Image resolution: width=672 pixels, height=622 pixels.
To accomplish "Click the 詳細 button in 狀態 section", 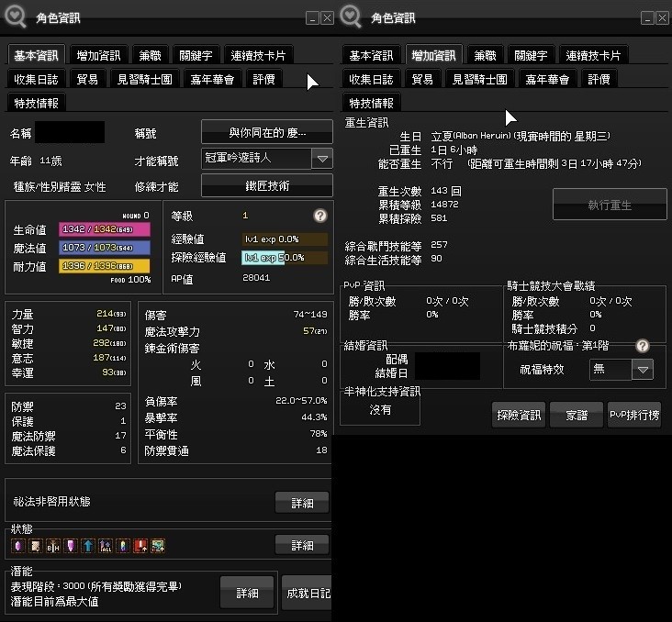I will click(302, 545).
